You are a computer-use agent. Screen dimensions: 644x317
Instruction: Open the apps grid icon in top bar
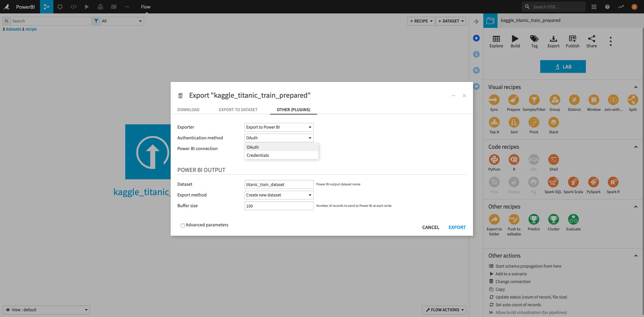tap(594, 7)
